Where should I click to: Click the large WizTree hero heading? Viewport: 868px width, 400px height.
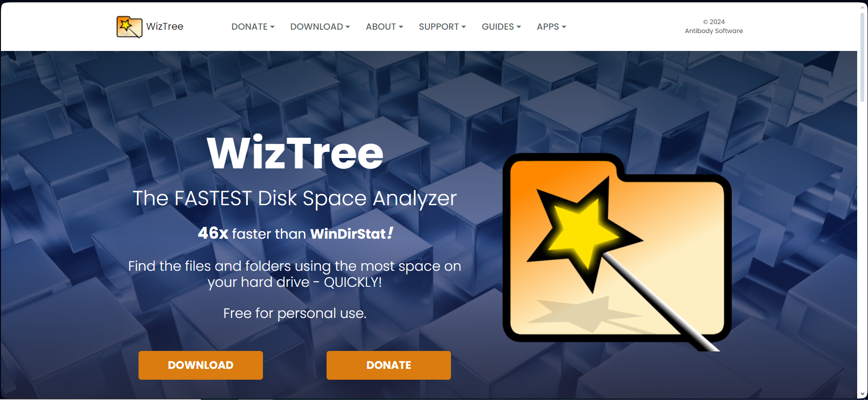295,153
